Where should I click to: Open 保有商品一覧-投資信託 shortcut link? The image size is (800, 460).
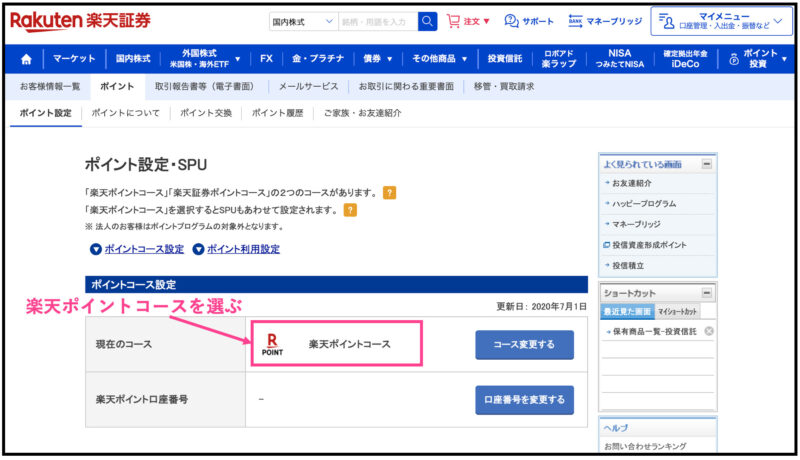(x=654, y=331)
